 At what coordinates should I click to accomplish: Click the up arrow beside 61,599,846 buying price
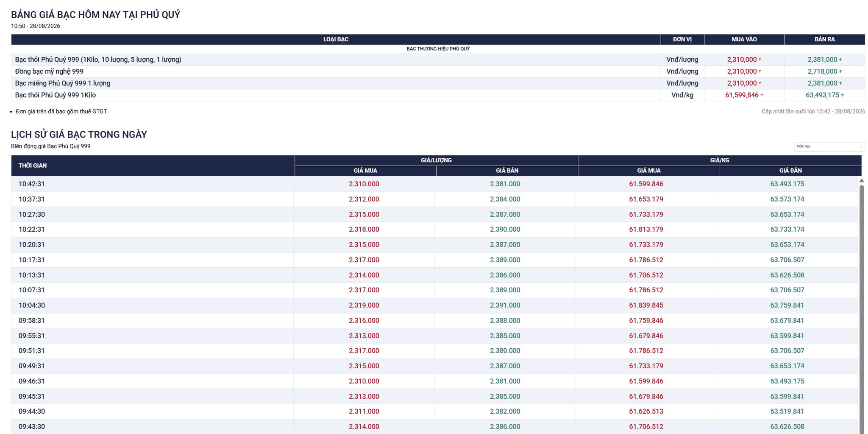click(x=762, y=95)
